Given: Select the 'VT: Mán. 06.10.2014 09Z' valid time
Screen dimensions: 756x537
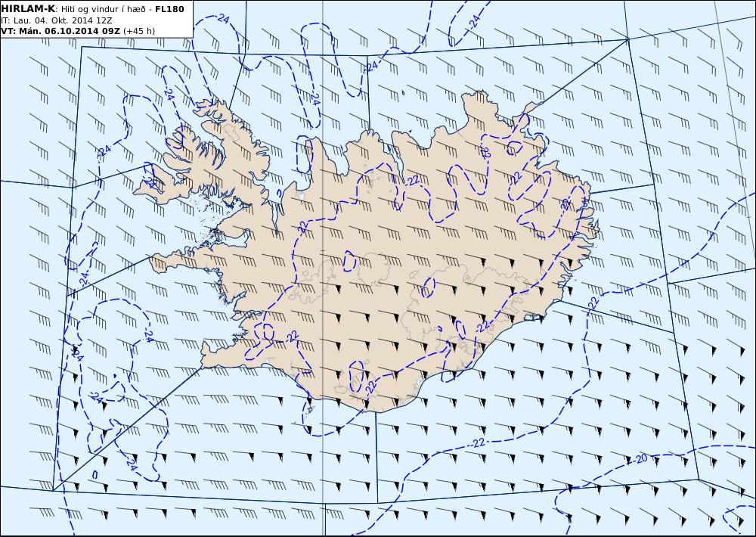Looking at the screenshot, I should (60, 31).
